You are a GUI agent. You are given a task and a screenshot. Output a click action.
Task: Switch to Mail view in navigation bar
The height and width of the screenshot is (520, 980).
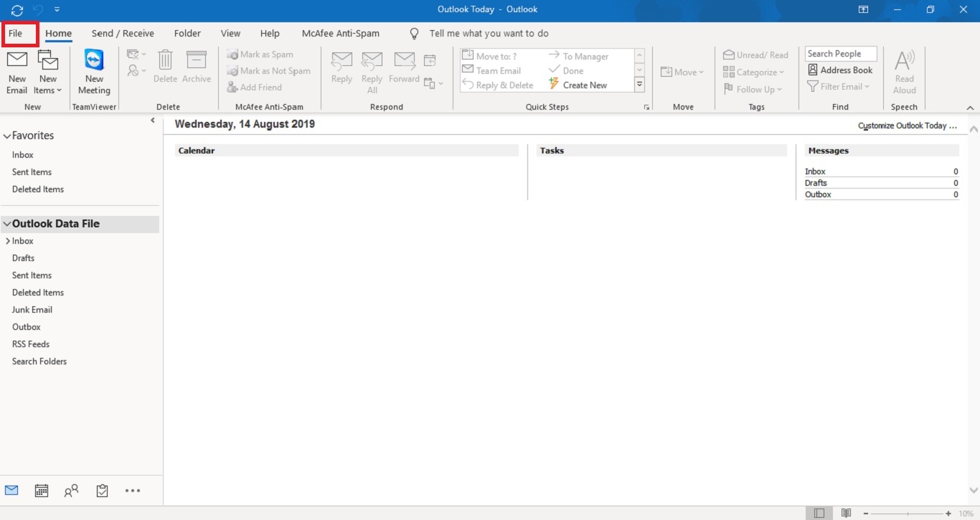click(x=11, y=491)
